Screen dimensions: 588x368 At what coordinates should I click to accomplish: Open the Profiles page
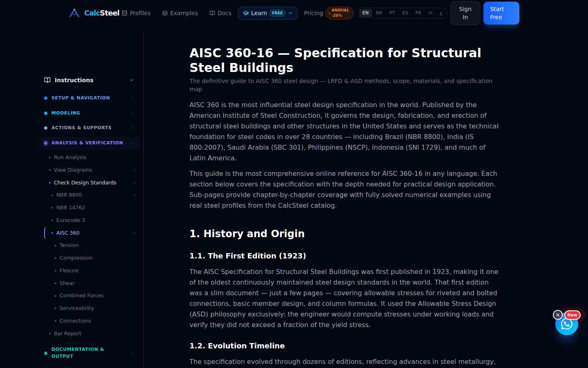tap(136, 13)
